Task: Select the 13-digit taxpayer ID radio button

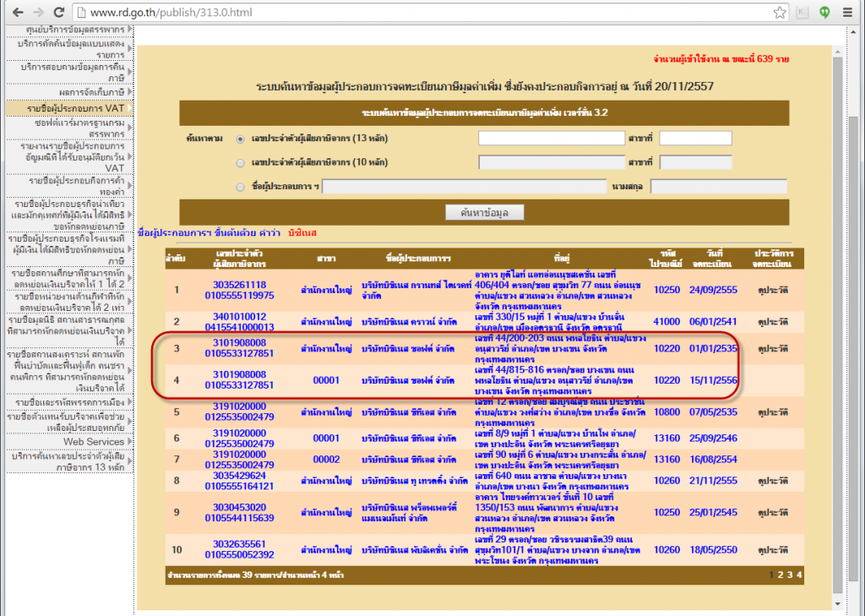Action: [x=242, y=139]
